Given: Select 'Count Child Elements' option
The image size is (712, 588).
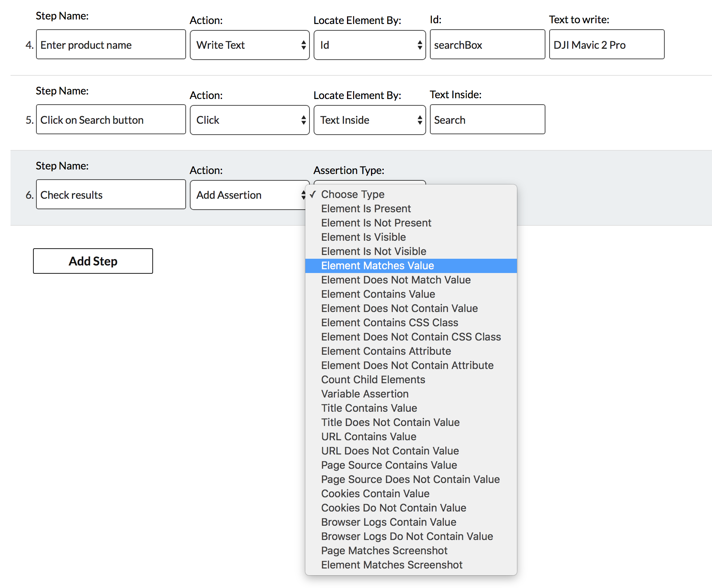Looking at the screenshot, I should [411, 379].
